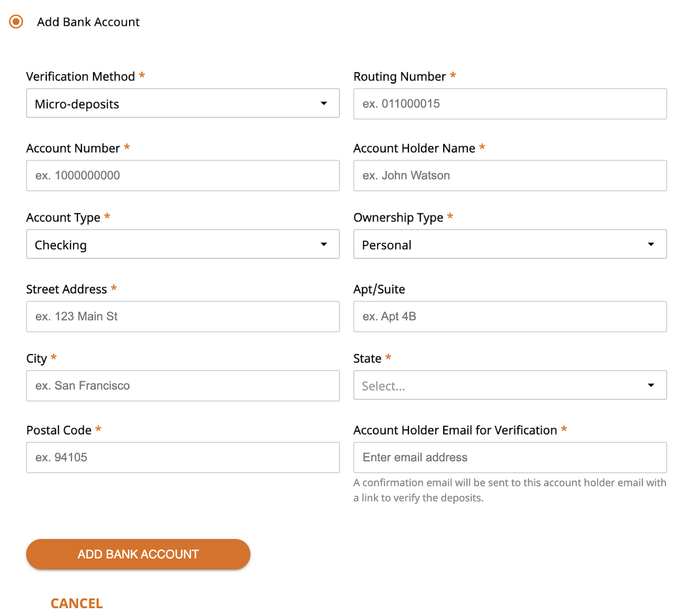Focus the Account Number field
Image resolution: width=700 pixels, height=612 pixels.
point(183,176)
